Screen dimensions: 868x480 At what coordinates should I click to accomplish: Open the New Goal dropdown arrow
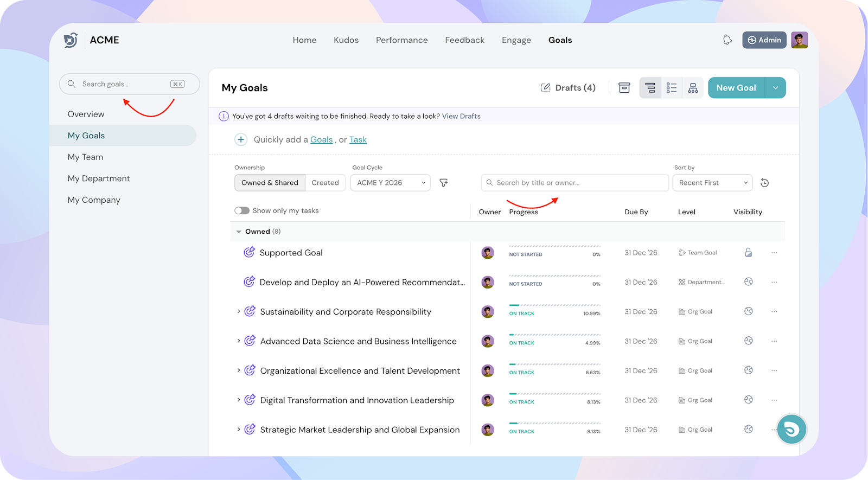click(x=776, y=88)
